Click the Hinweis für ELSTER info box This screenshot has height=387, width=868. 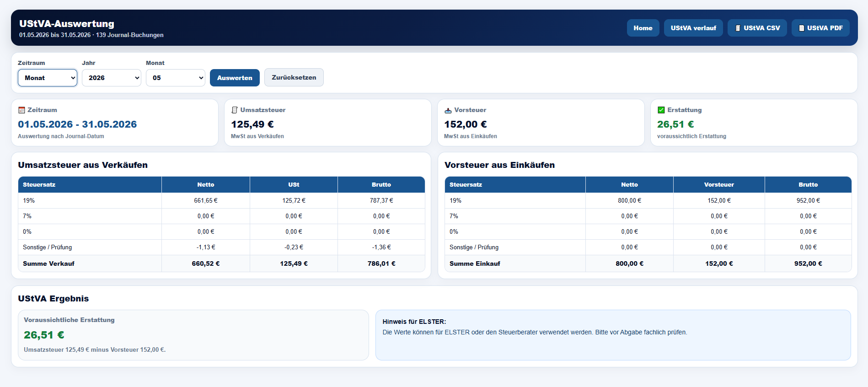[613, 335]
